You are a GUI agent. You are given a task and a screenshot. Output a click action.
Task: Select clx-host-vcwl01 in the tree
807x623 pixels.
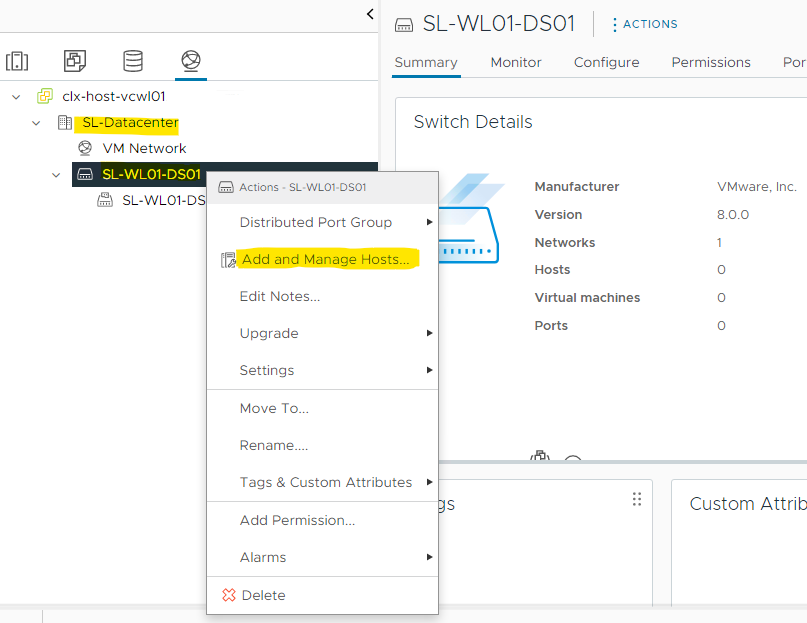pos(114,96)
